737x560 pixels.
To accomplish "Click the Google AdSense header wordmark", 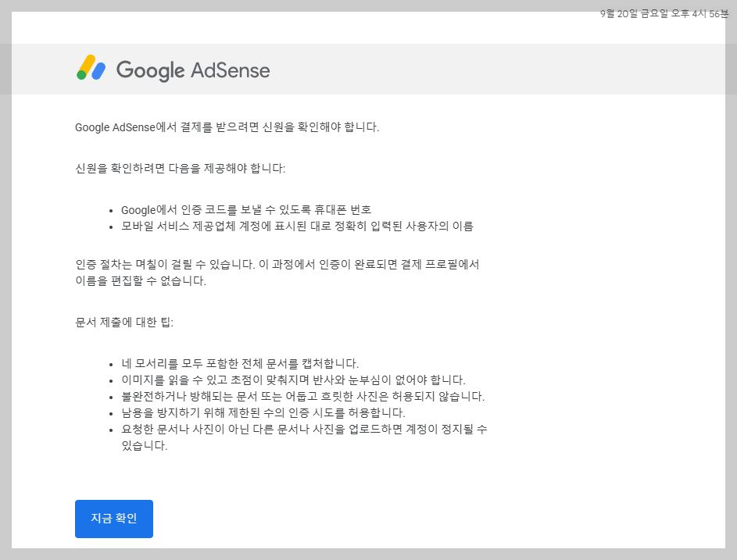I will (193, 70).
